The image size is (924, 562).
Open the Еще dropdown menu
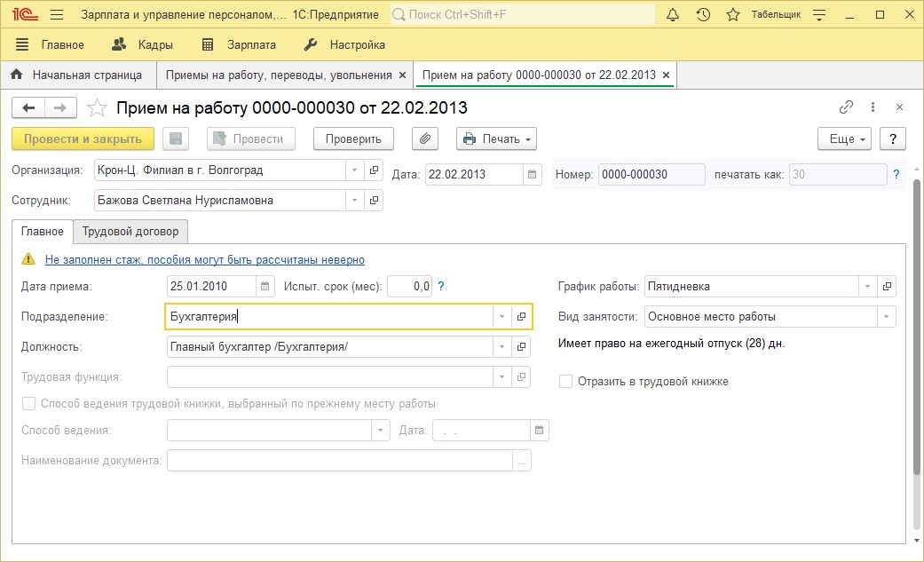(x=844, y=139)
